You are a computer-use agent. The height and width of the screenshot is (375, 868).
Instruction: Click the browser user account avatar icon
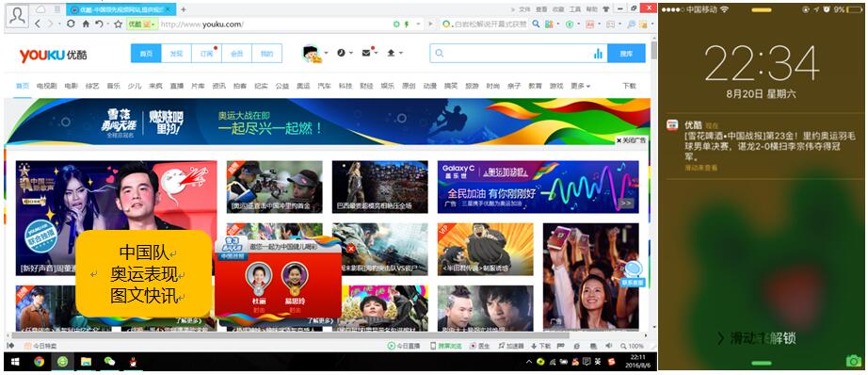[17, 16]
